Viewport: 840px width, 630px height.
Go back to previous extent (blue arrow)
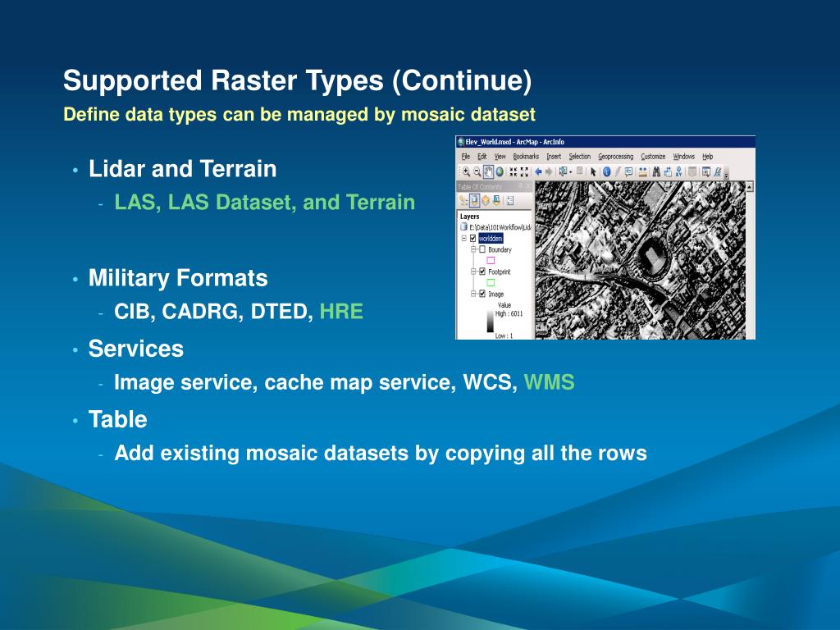coord(538,171)
